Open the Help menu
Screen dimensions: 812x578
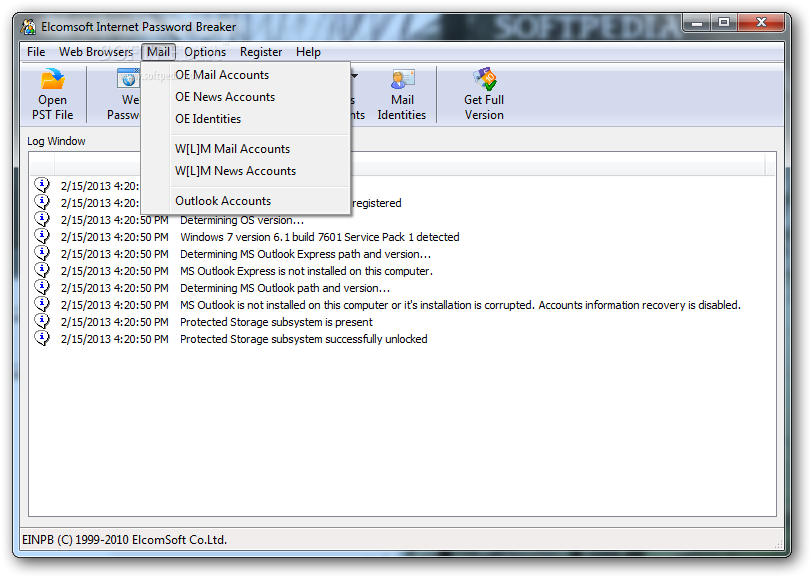pyautogui.click(x=308, y=52)
